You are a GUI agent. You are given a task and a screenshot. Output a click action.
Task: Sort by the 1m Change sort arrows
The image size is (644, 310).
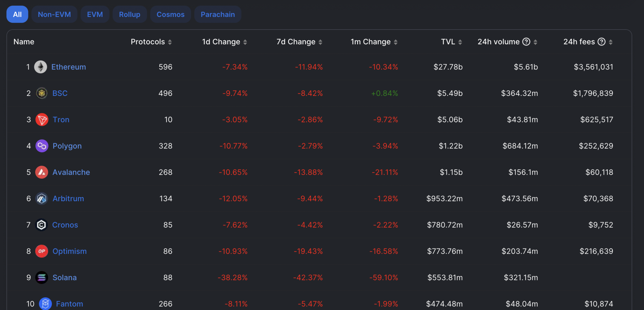396,42
